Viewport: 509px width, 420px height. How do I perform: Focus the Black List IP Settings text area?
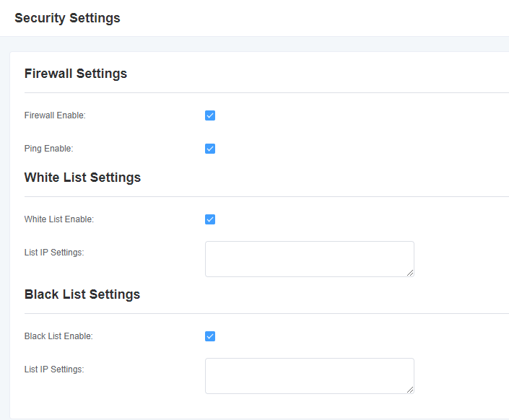click(x=309, y=376)
